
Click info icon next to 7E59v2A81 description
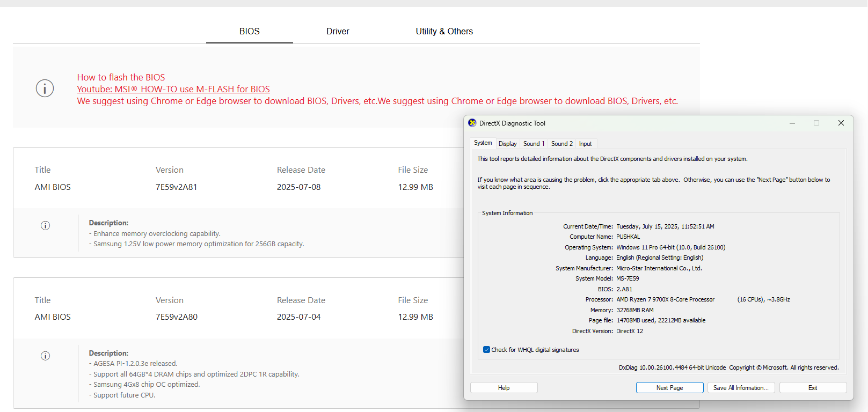(x=46, y=225)
